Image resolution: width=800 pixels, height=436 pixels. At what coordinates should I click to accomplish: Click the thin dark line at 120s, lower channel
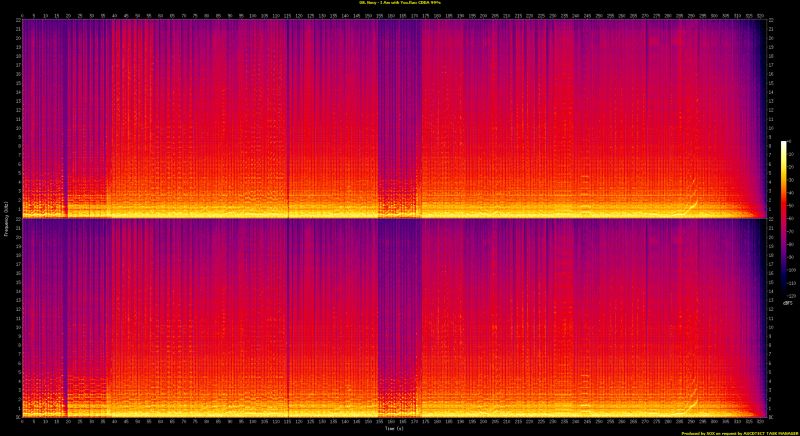point(288,320)
